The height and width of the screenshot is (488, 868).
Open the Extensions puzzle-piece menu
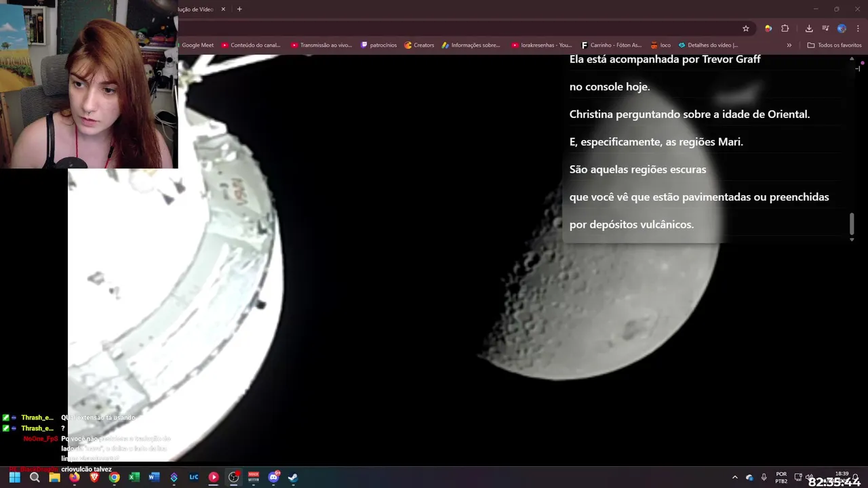(x=785, y=28)
